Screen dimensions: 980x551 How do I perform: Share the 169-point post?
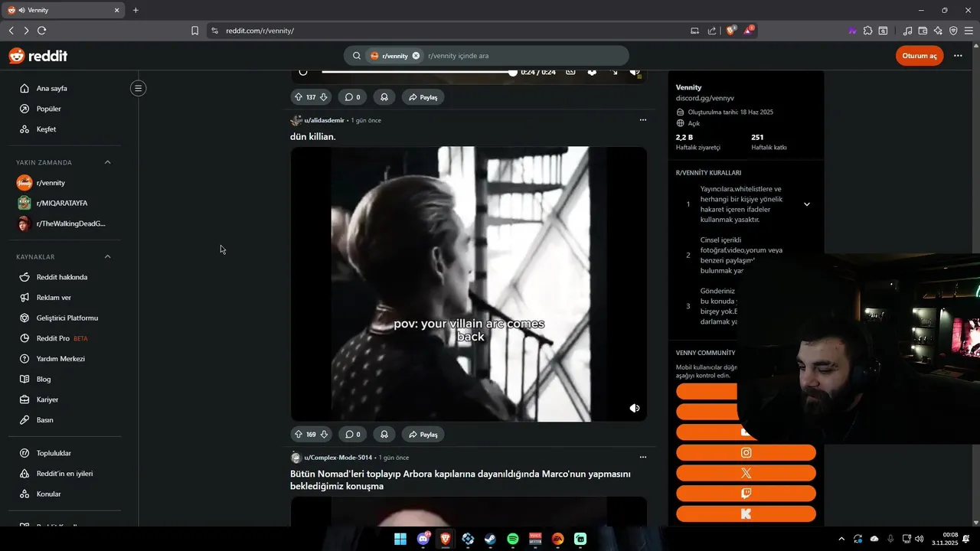click(423, 435)
